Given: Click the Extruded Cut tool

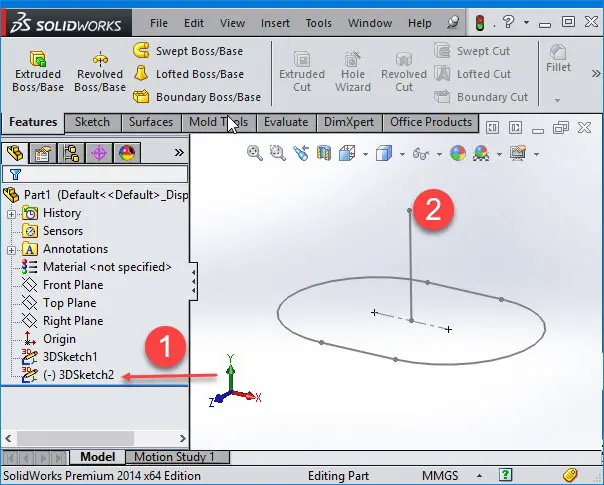Looking at the screenshot, I should tap(302, 72).
